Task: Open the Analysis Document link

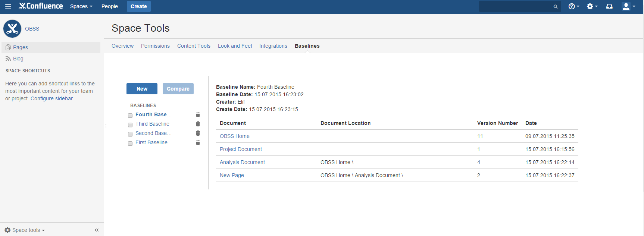Action: [x=242, y=162]
